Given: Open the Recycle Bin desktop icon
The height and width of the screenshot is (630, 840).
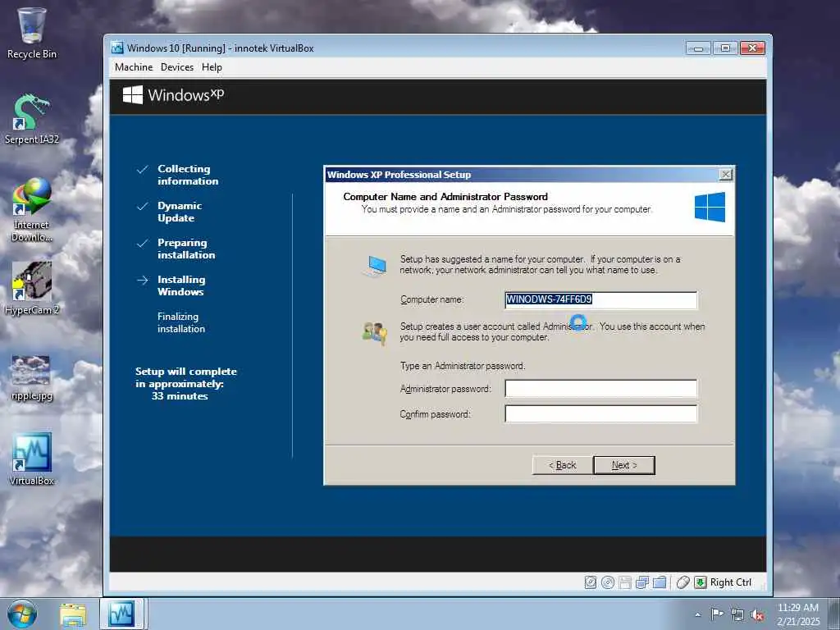Looking at the screenshot, I should (x=32, y=33).
